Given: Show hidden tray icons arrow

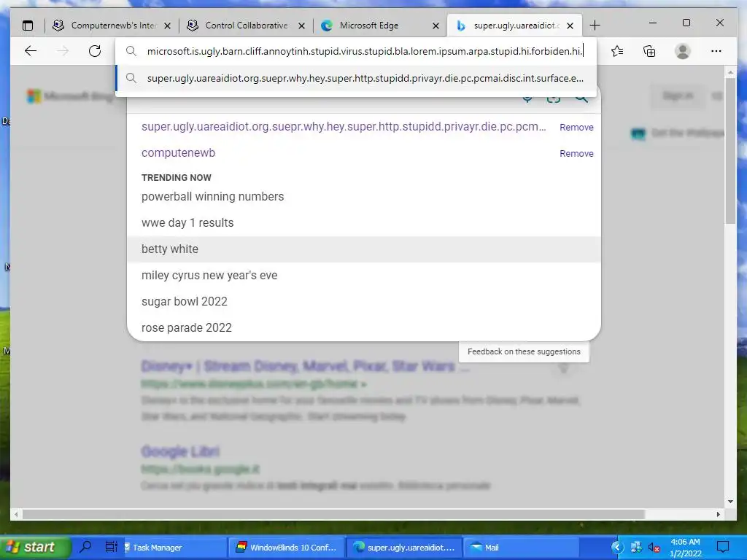Looking at the screenshot, I should (617, 547).
